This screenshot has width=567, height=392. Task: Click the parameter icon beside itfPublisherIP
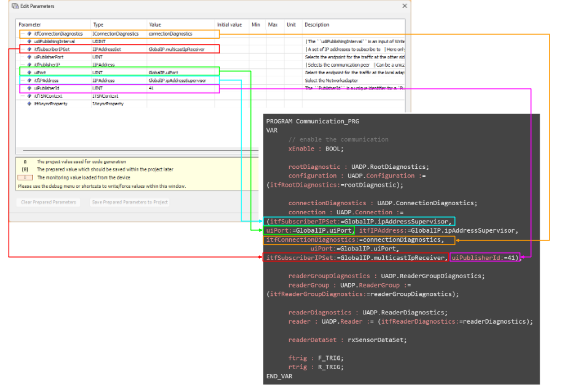[x=30, y=65]
